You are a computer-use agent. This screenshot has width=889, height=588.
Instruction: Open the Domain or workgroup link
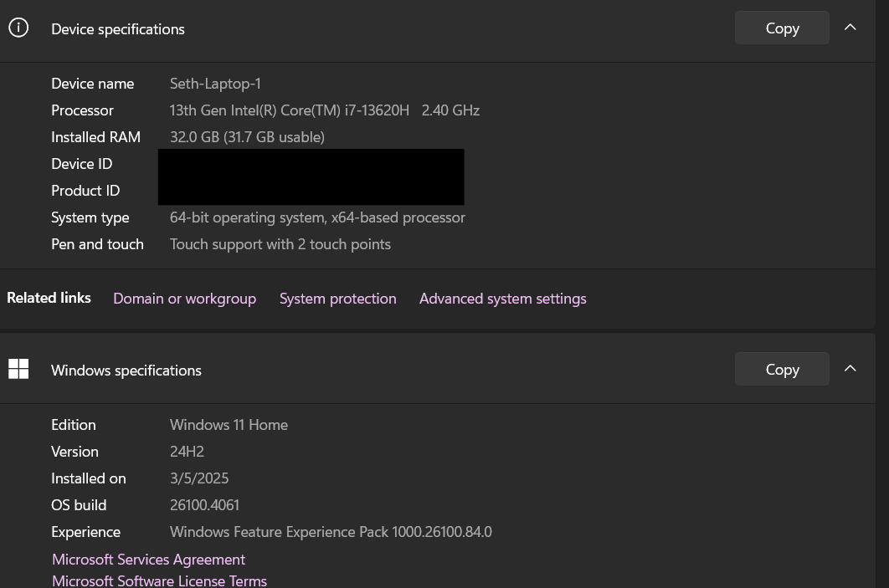[x=184, y=299]
